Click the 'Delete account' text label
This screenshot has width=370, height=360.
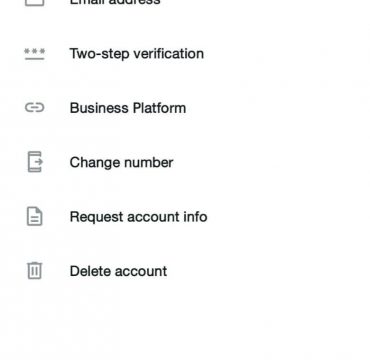(118, 271)
